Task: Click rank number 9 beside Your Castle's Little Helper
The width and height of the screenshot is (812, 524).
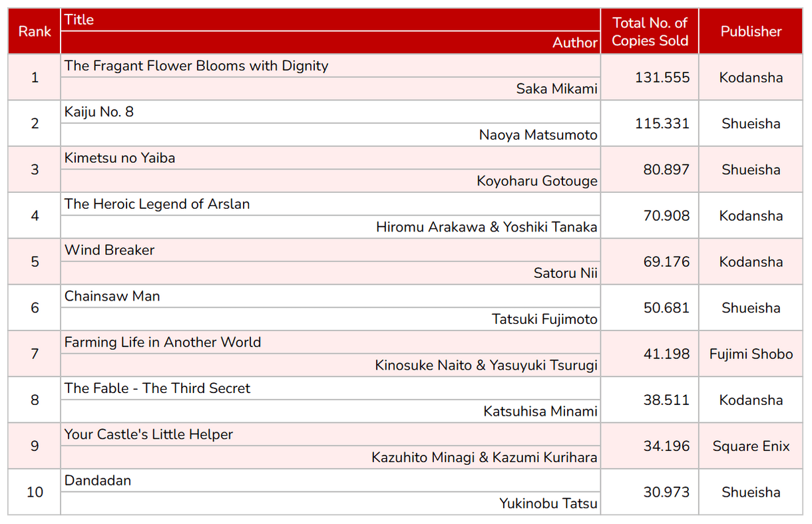Action: click(35, 446)
